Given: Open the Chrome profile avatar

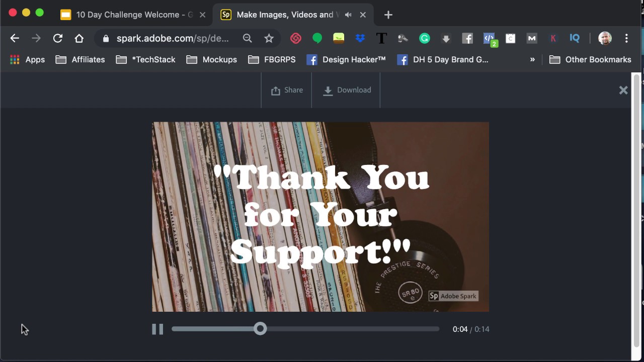Looking at the screenshot, I should [x=605, y=38].
